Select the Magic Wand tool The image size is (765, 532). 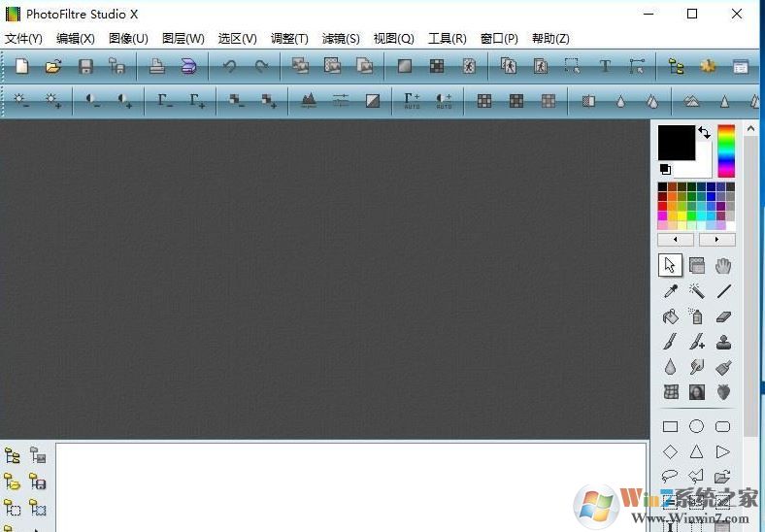tap(696, 291)
